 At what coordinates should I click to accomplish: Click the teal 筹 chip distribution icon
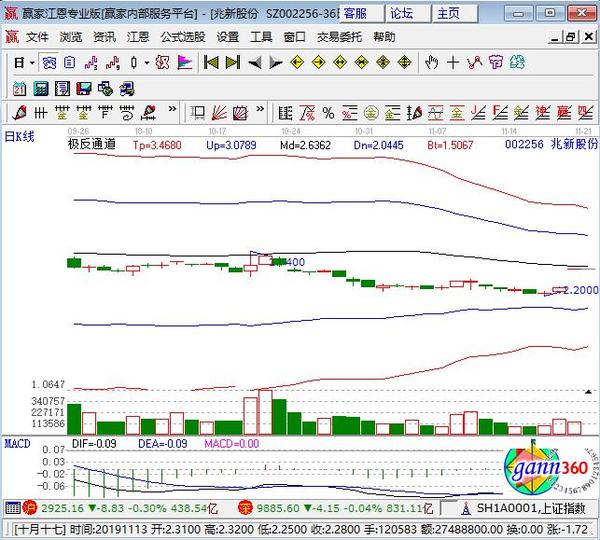[517, 62]
